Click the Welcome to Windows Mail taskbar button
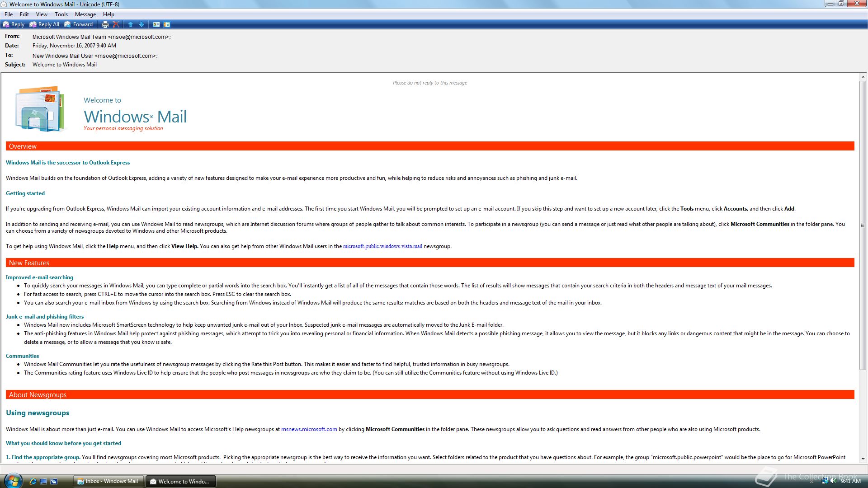 tap(180, 481)
